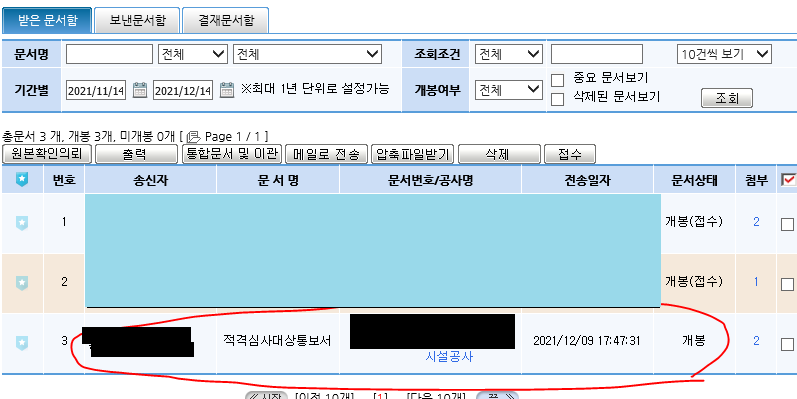
Task: Open attachment count link in row 1
Action: click(x=756, y=222)
